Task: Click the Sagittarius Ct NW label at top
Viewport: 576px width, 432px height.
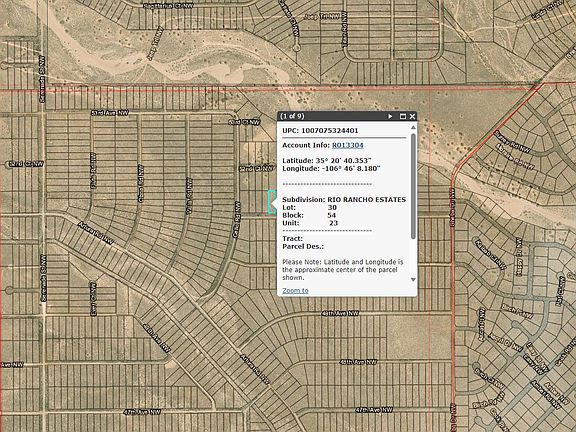Action: click(x=168, y=6)
